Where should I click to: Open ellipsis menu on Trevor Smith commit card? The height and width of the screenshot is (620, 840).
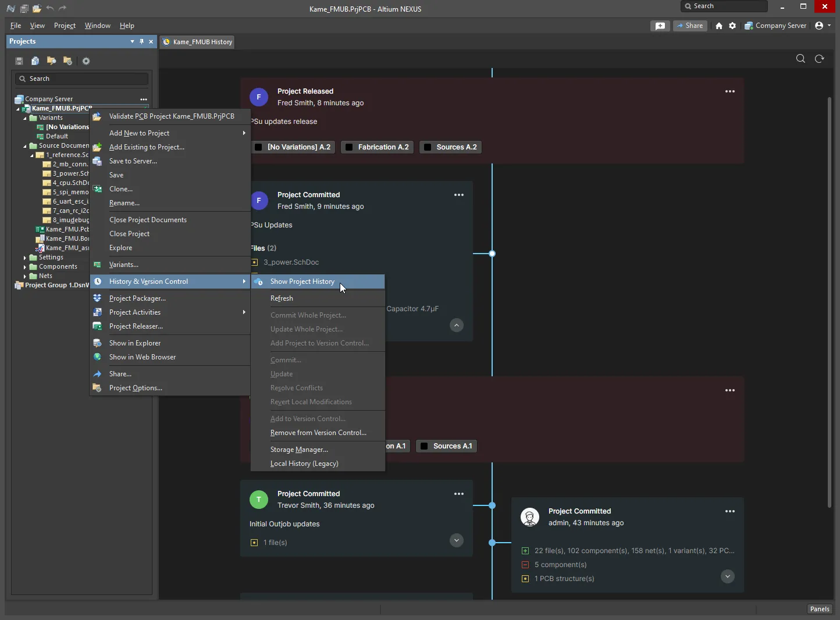pos(459,494)
